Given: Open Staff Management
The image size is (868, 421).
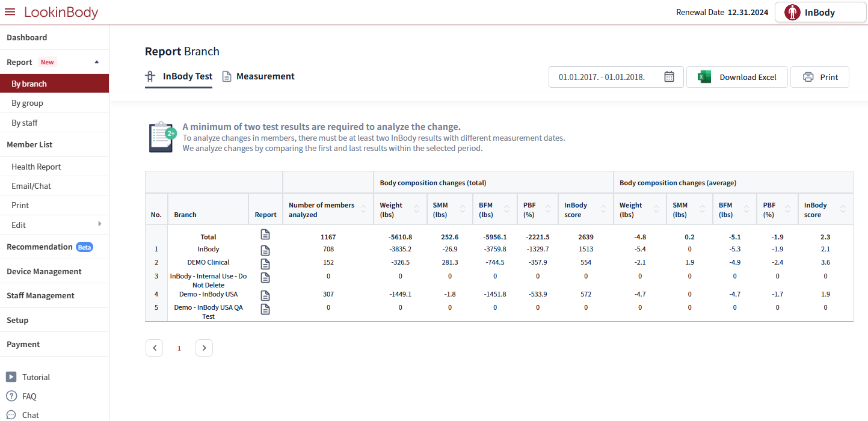Looking at the screenshot, I should (54, 295).
